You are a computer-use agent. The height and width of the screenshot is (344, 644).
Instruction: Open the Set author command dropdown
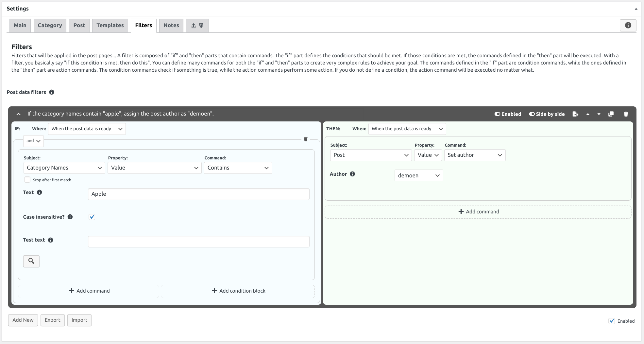(x=475, y=155)
